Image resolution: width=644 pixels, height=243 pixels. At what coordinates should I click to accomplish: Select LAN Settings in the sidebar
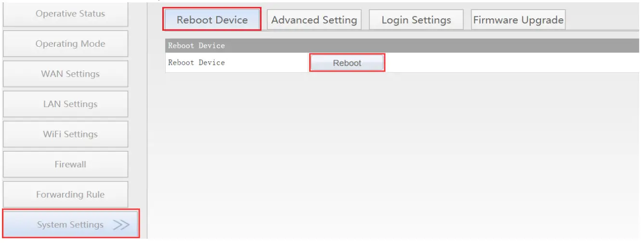click(70, 104)
